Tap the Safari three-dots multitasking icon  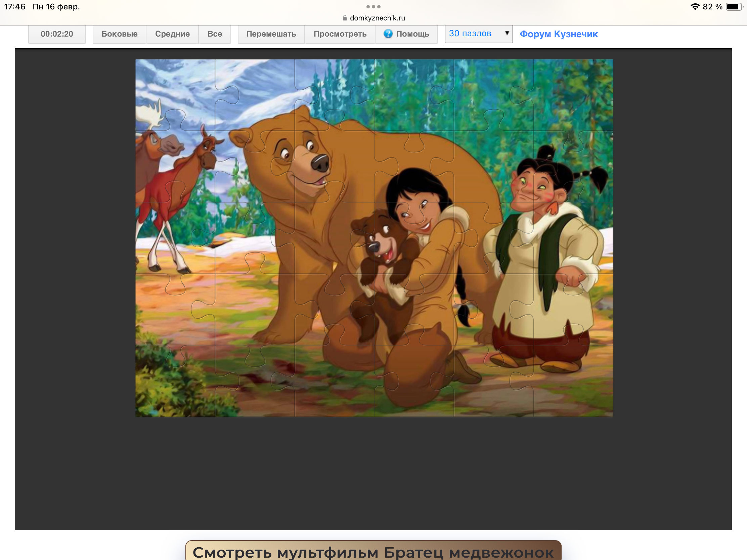click(x=373, y=7)
